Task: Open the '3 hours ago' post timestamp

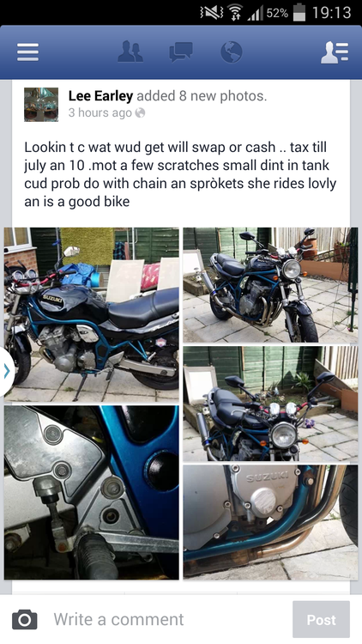Action: 100,112
